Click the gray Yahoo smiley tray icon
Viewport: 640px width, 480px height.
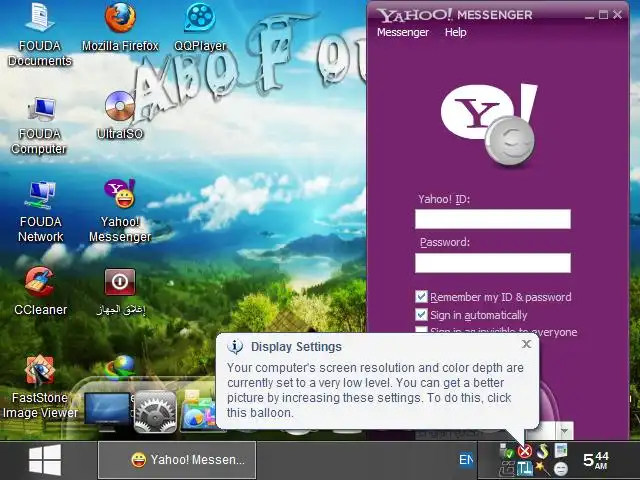[561, 468]
